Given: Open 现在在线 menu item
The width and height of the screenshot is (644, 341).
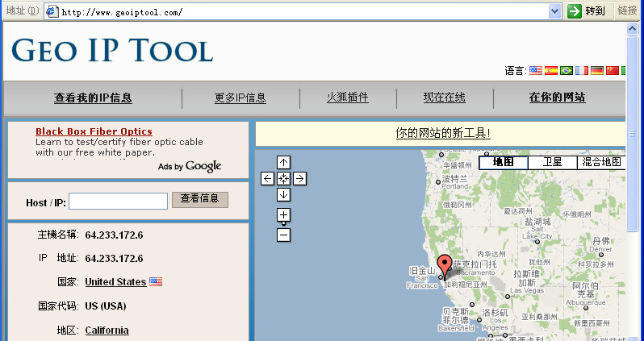Looking at the screenshot, I should (445, 98).
